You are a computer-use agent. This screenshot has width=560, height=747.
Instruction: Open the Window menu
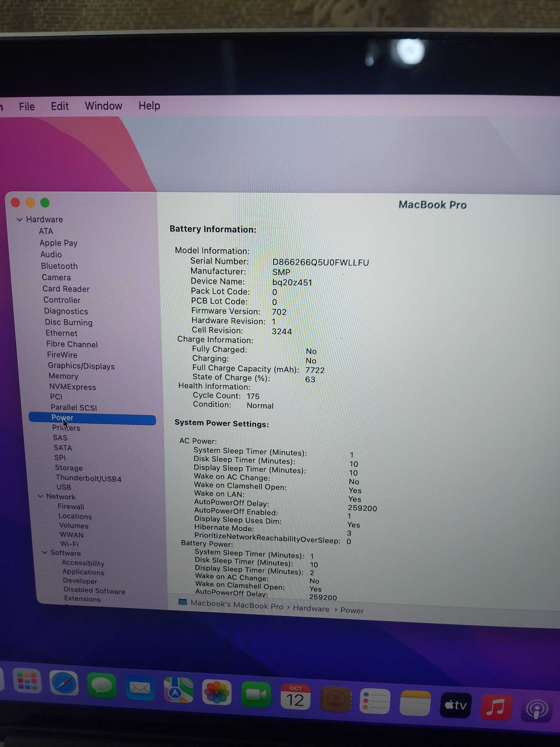103,106
